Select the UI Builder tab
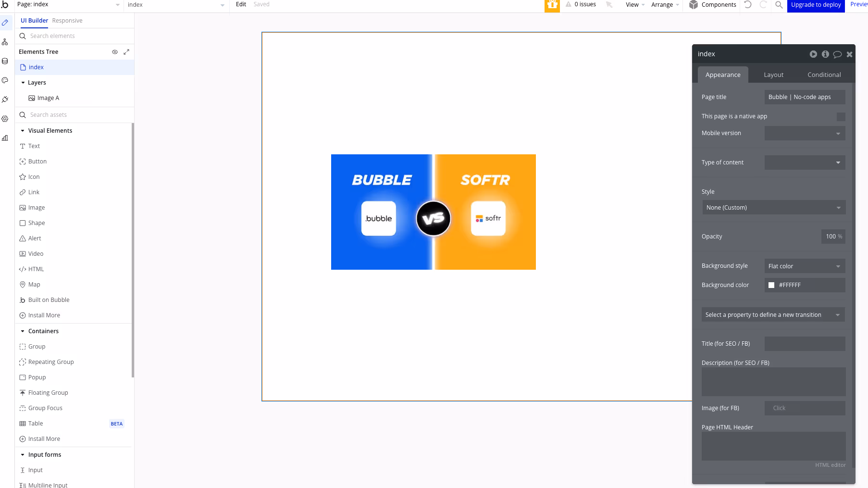 tap(34, 21)
